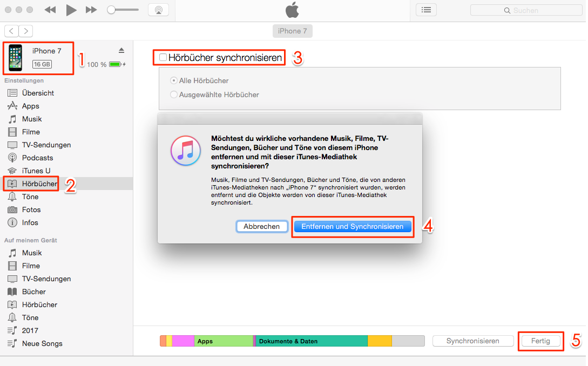Screen dimensions: 588x366
Task: Click the pink segment of storage bar
Action: point(183,341)
